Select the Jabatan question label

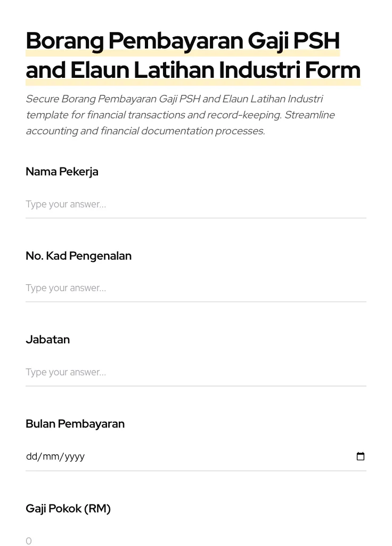coord(47,340)
